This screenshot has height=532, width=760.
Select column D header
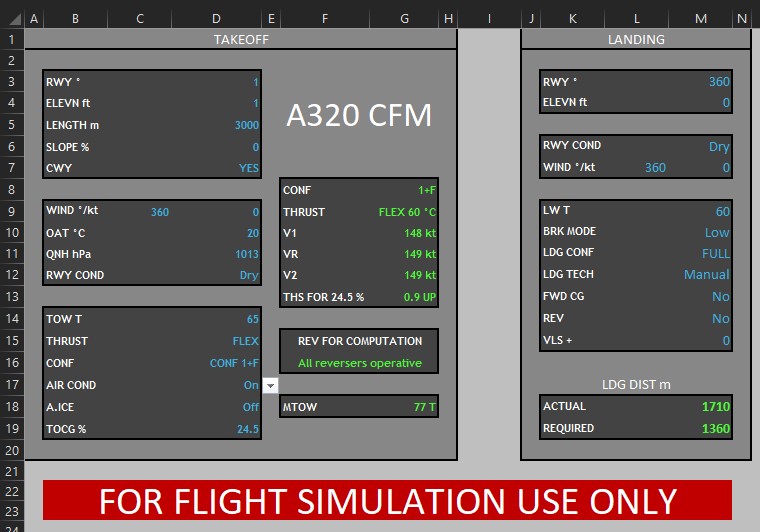point(216,19)
